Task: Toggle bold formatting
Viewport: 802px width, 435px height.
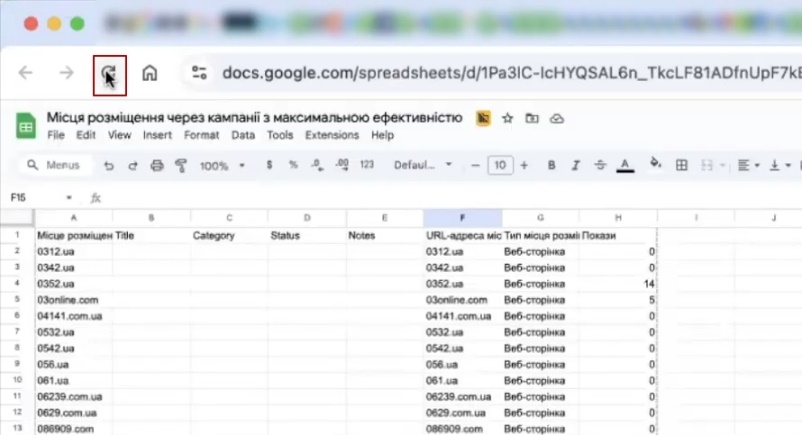Action: tap(551, 165)
